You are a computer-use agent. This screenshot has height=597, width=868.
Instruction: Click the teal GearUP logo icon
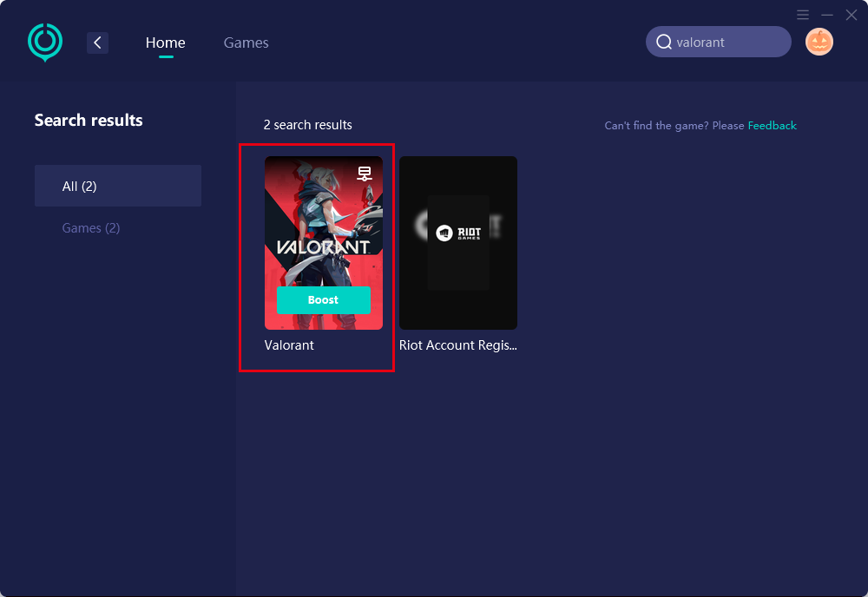click(45, 42)
